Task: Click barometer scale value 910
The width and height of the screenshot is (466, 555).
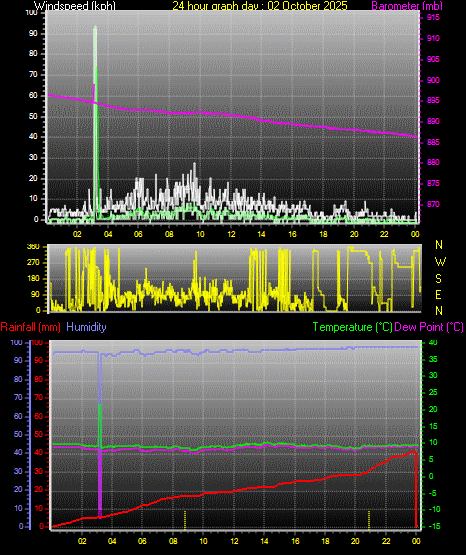Action: pos(433,38)
